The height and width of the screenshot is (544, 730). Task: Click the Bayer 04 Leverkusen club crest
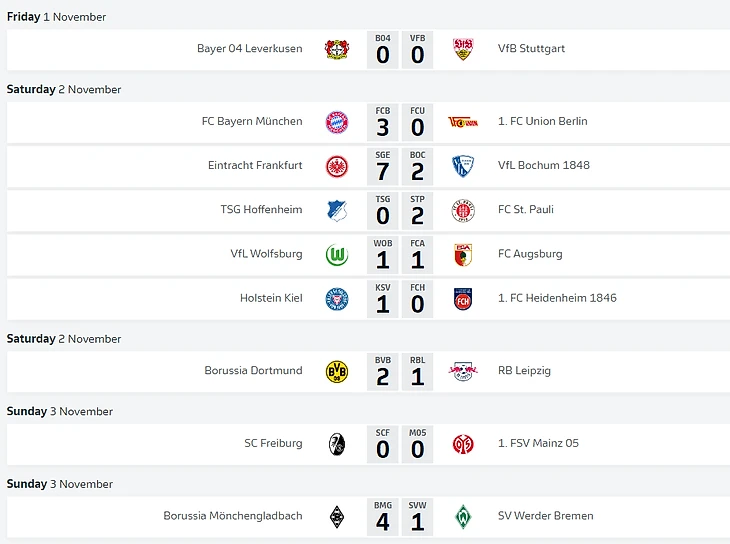337,49
